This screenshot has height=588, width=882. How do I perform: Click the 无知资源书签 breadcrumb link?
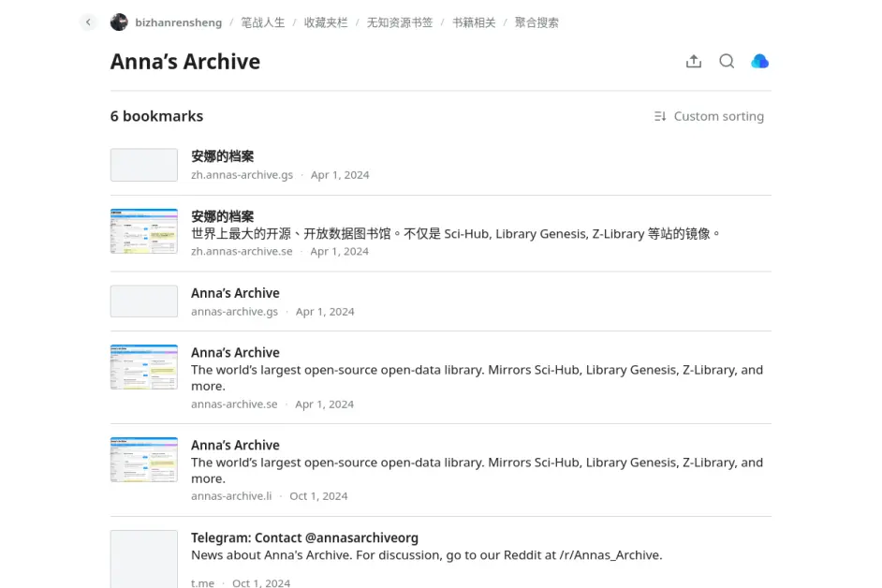pyautogui.click(x=399, y=22)
